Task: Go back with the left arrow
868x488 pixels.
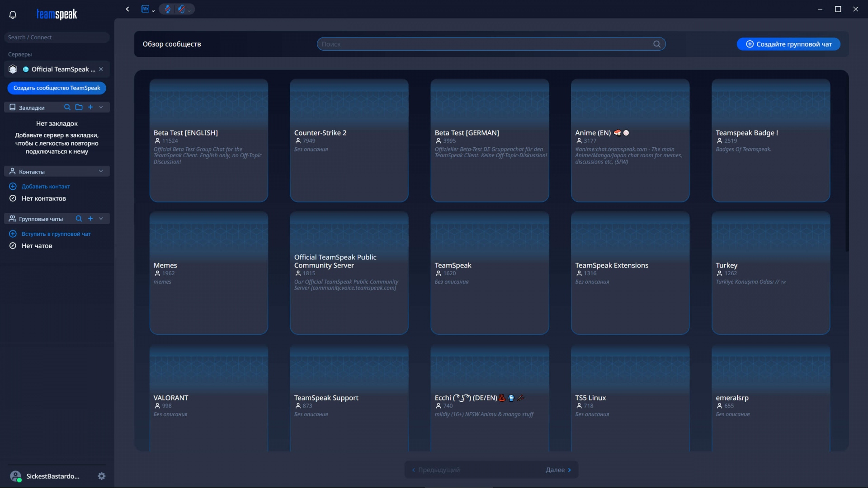Action: pyautogui.click(x=127, y=9)
